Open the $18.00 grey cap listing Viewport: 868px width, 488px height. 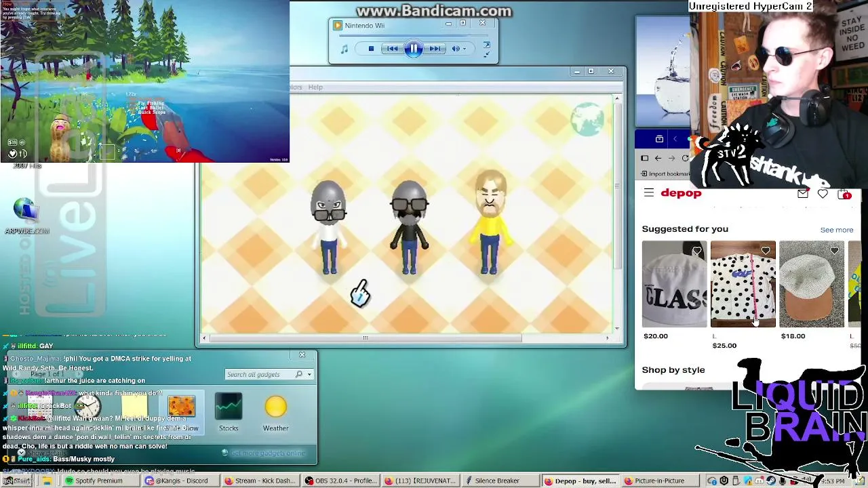pyautogui.click(x=811, y=284)
